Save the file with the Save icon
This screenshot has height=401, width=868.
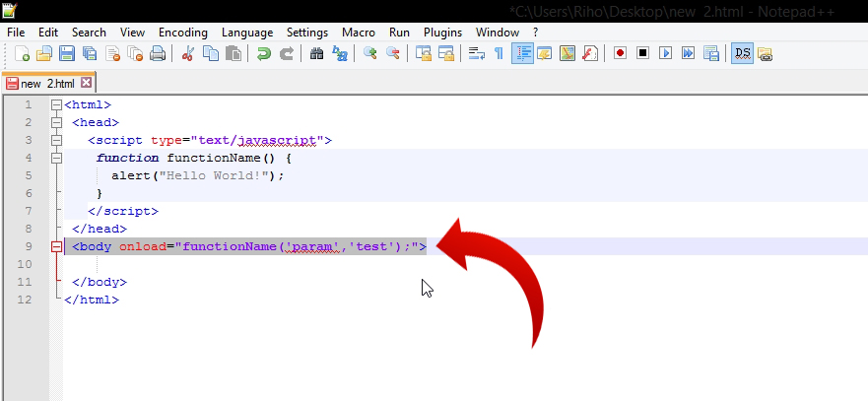tap(67, 54)
